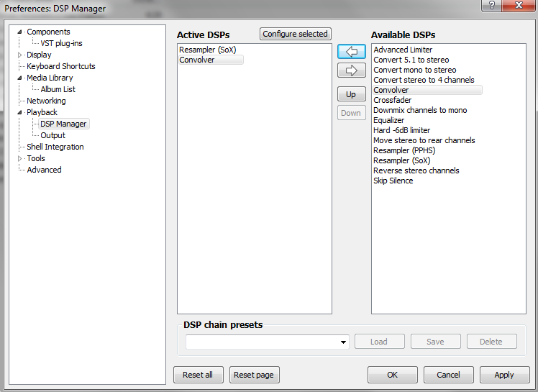
Task: Select Equalizer in Available DSPs
Action: coord(388,120)
